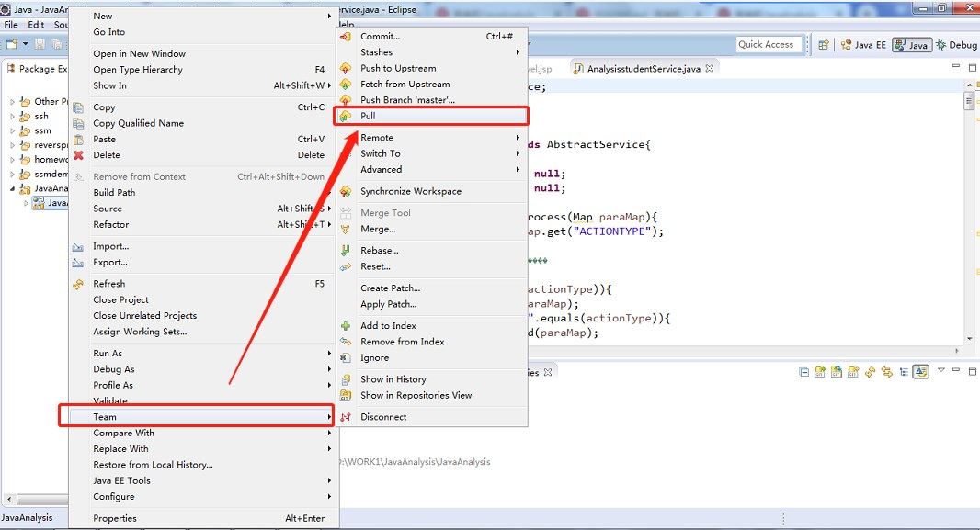Image resolution: width=980 pixels, height=530 pixels.
Task: Select Apply Patch... entry
Action: point(432,304)
